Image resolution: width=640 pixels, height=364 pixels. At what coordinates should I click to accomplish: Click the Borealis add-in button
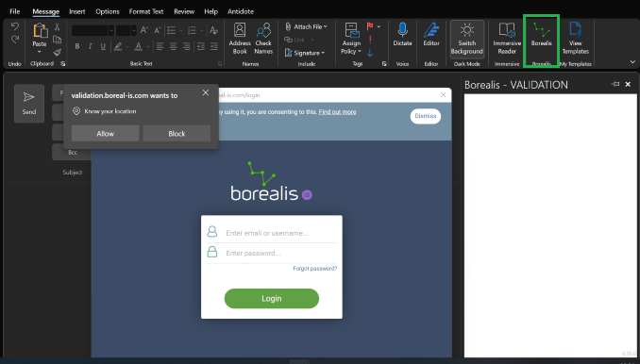[541, 34]
